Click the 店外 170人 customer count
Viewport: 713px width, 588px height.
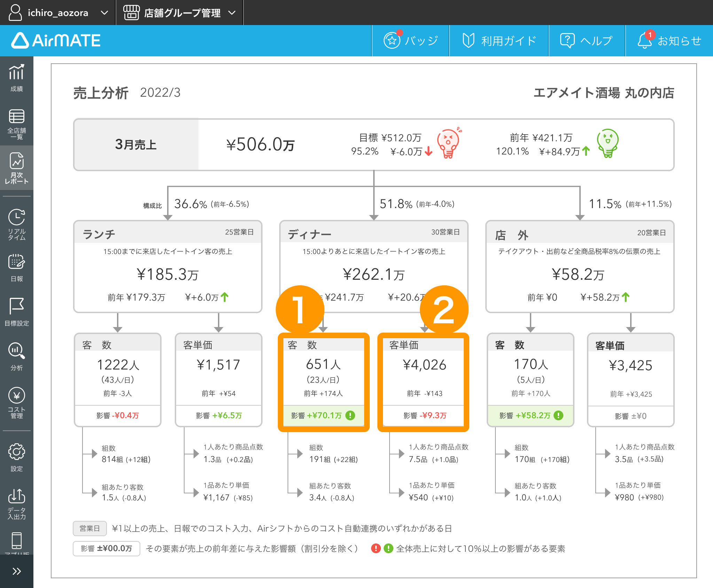point(531,364)
